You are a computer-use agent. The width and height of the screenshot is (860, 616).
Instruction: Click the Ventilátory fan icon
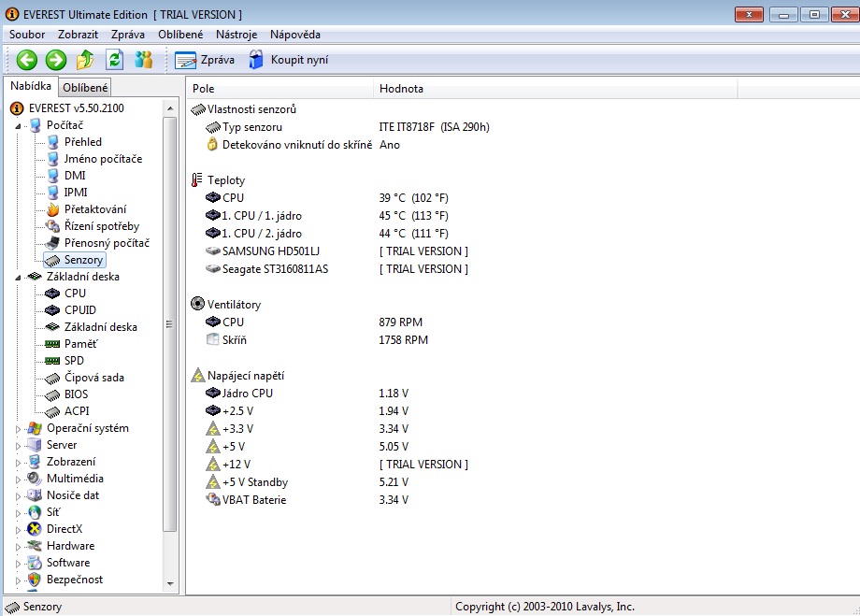(197, 304)
